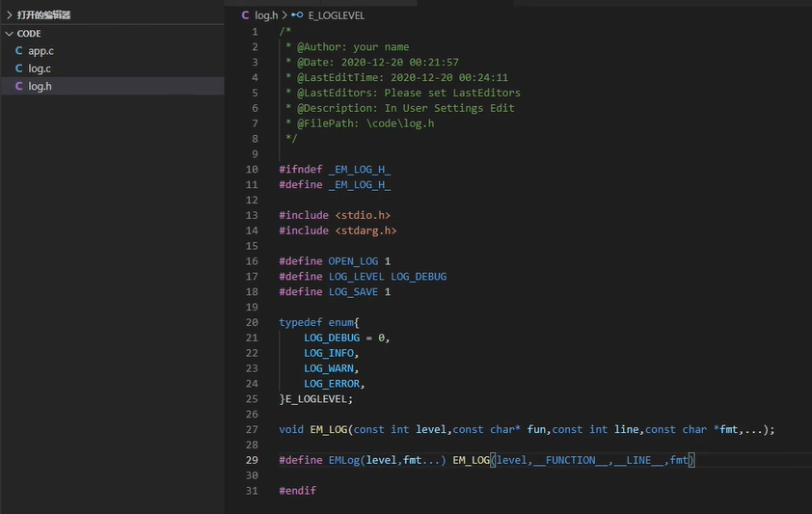The image size is (812, 514).
Task: Open log.c in the explorer
Action: (40, 68)
